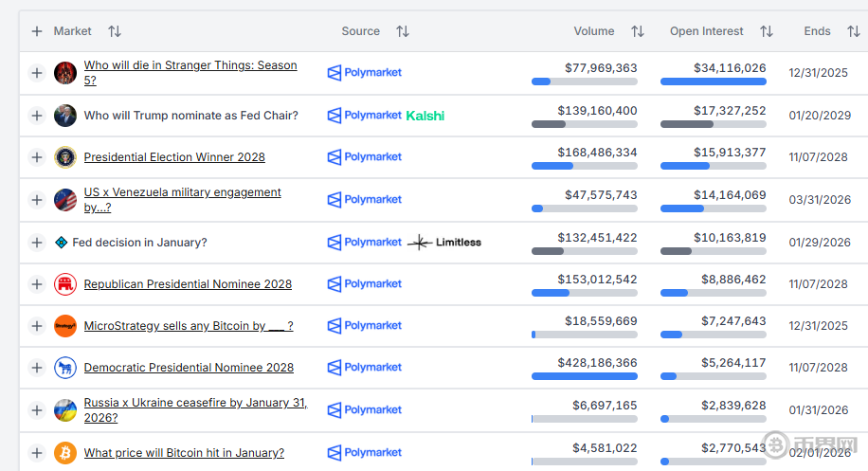Click Democratic Nominee 2028 volume bar
Screen dimensions: 868x471
point(584,376)
